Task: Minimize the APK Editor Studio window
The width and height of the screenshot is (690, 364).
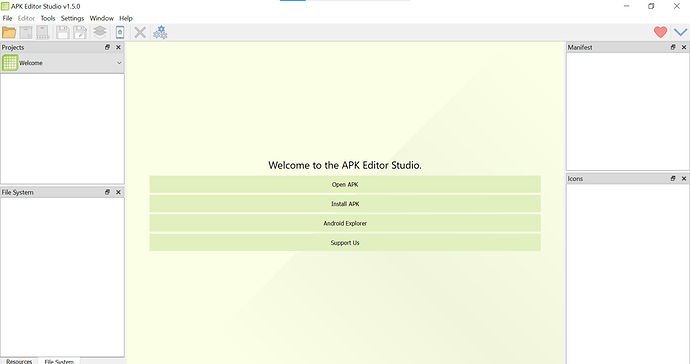Action: tap(627, 6)
